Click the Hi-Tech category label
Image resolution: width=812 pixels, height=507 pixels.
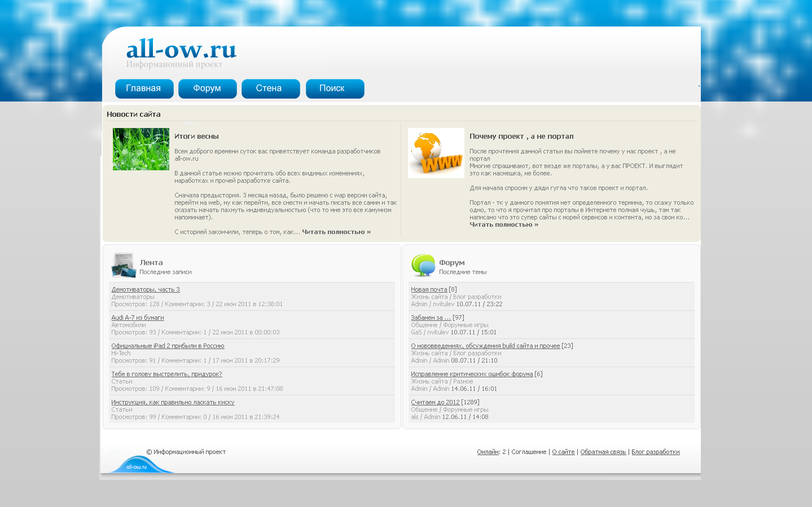click(x=121, y=353)
